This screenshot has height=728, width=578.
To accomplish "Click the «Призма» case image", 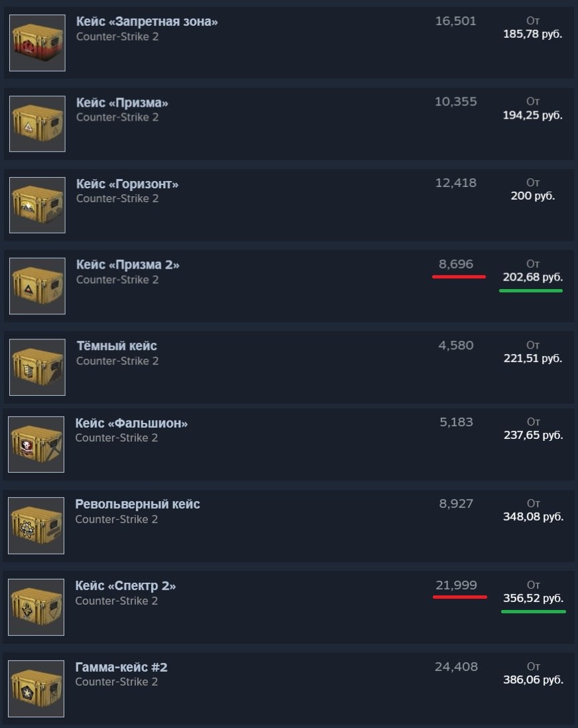I will pyautogui.click(x=37, y=124).
